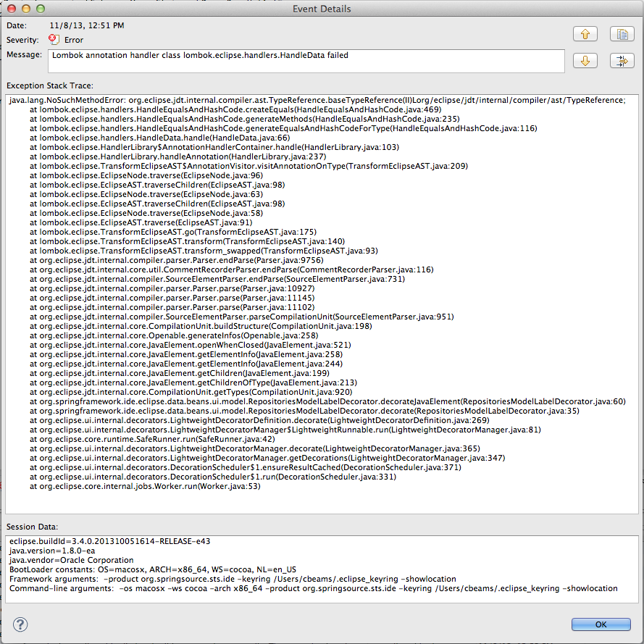The width and height of the screenshot is (644, 644).
Task: Open help with question mark icon
Action: [20, 624]
